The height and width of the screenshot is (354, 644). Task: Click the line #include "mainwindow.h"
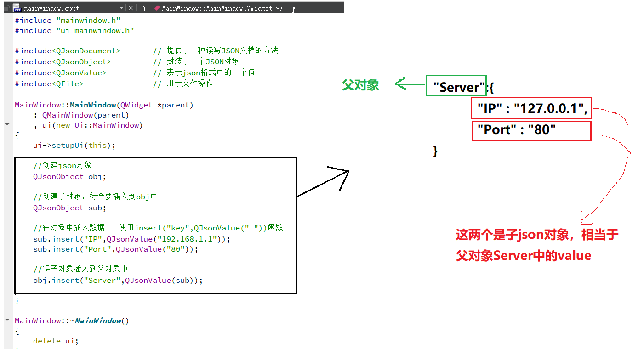(68, 20)
